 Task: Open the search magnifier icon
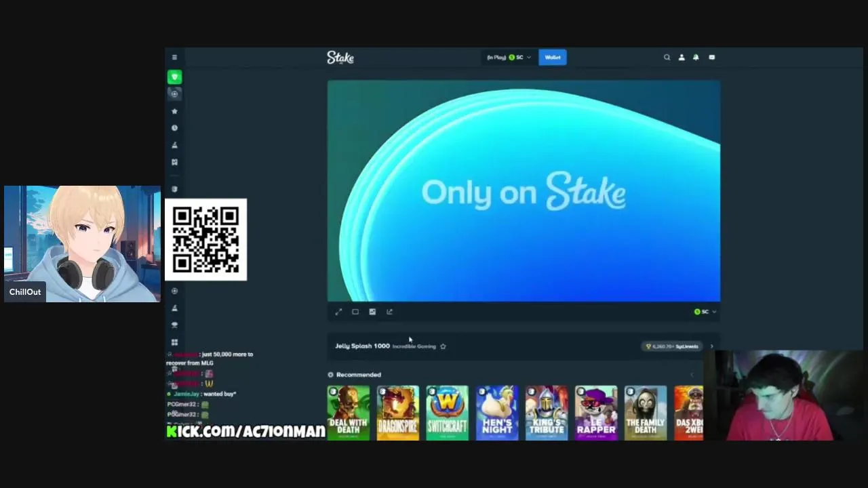[x=667, y=58]
